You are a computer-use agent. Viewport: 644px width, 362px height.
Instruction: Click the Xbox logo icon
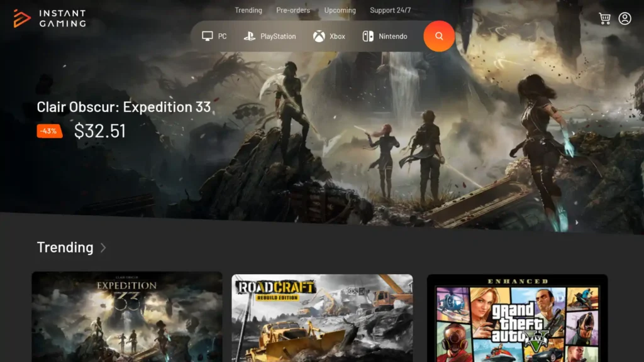coord(319,36)
